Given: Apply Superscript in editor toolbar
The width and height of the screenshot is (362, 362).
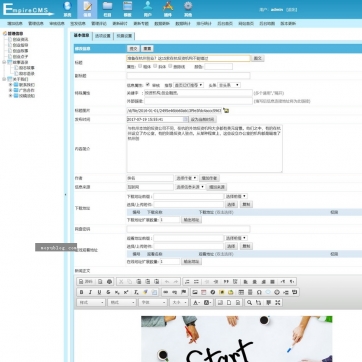Looking at the screenshot, I should pyautogui.click(x=126, y=292).
